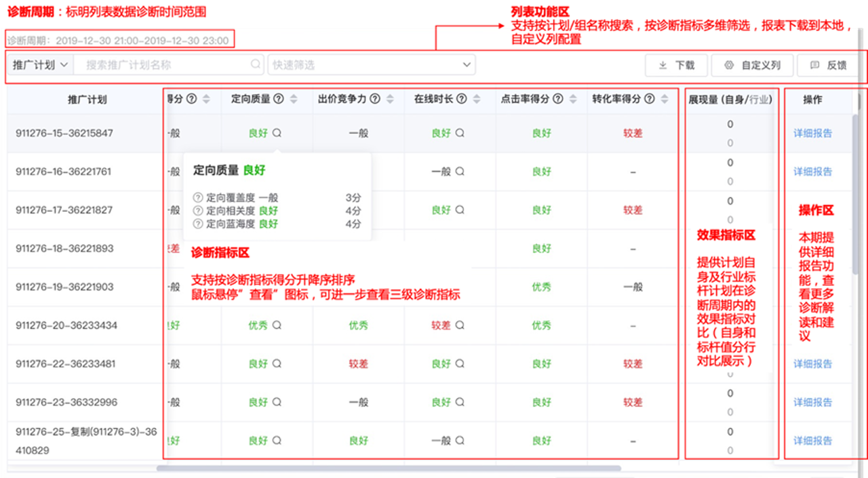Click 在线时长 view icon for plan 911276-16-36221761

[x=460, y=172]
